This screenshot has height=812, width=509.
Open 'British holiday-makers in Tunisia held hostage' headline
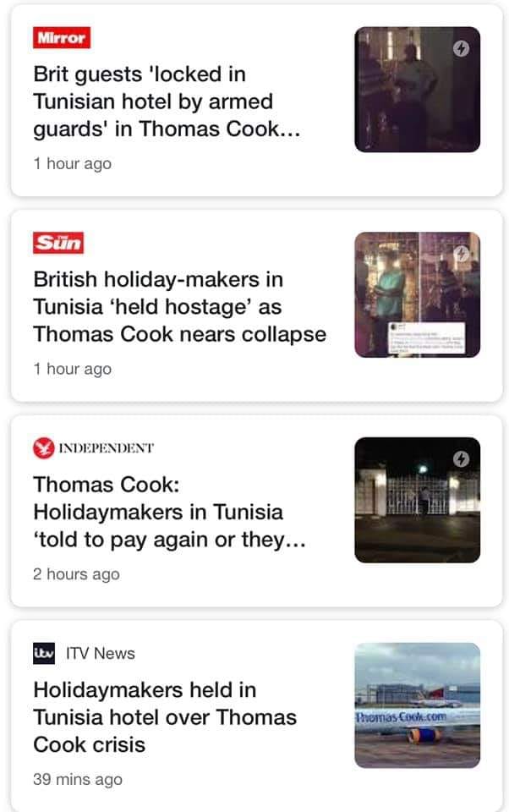[178, 306]
